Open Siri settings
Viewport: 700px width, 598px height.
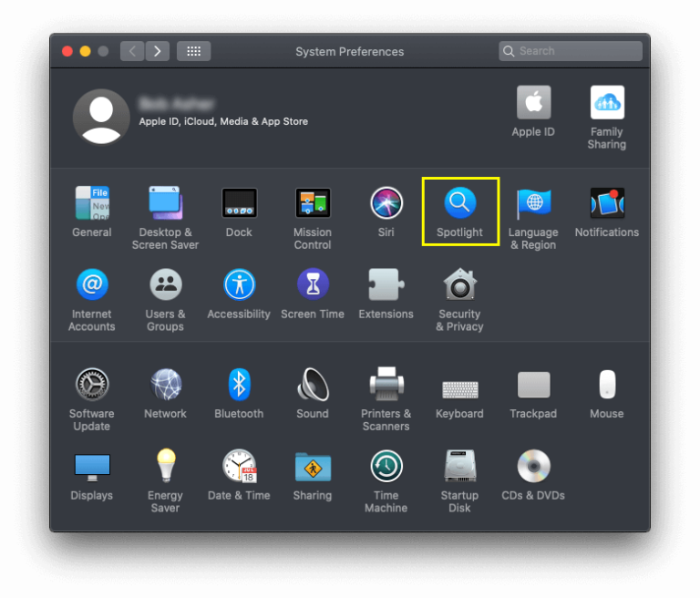coord(386,203)
